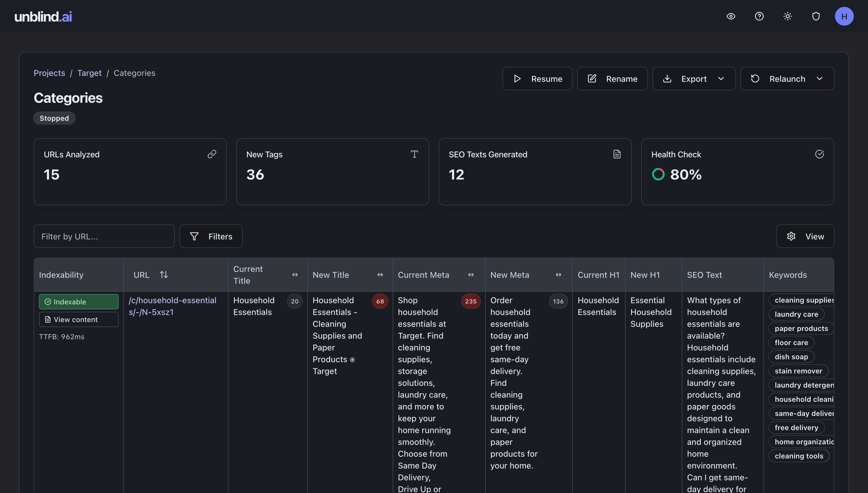The image size is (868, 493).
Task: Click the link icon on URLs Analyzed card
Action: [x=212, y=154]
